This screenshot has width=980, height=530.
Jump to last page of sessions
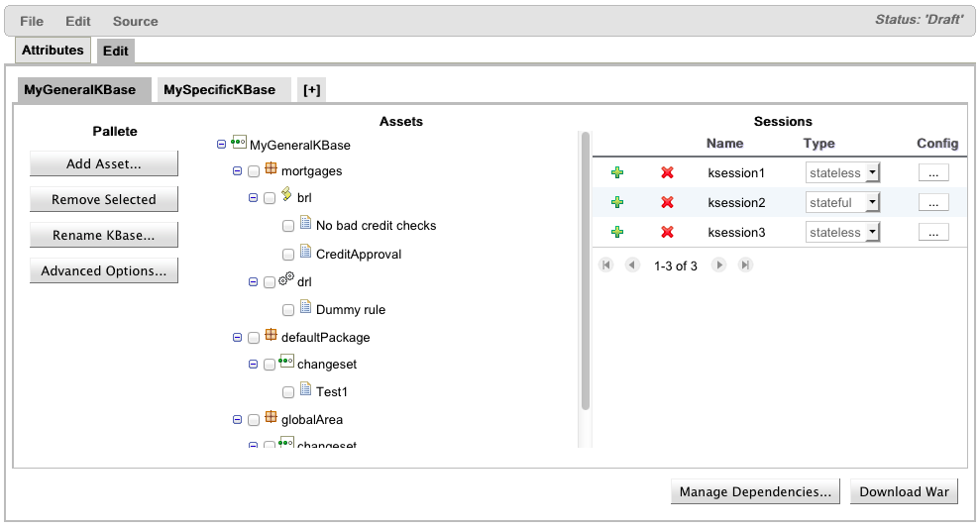click(745, 265)
